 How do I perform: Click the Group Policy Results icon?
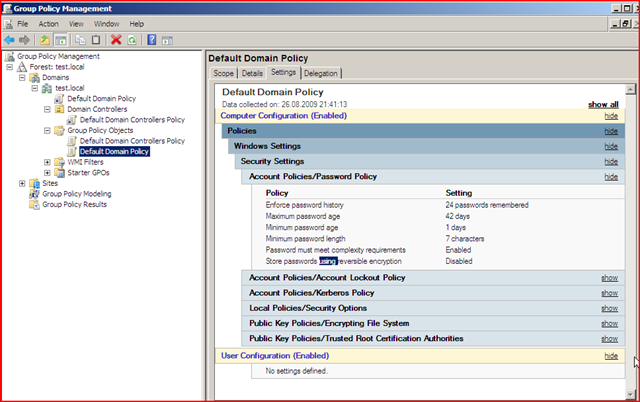(34, 204)
